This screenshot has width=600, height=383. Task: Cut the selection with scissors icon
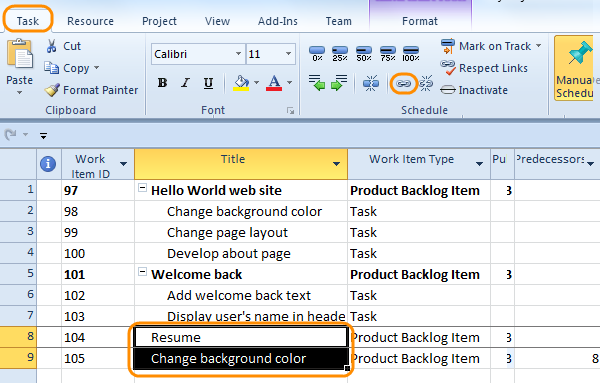[64, 46]
